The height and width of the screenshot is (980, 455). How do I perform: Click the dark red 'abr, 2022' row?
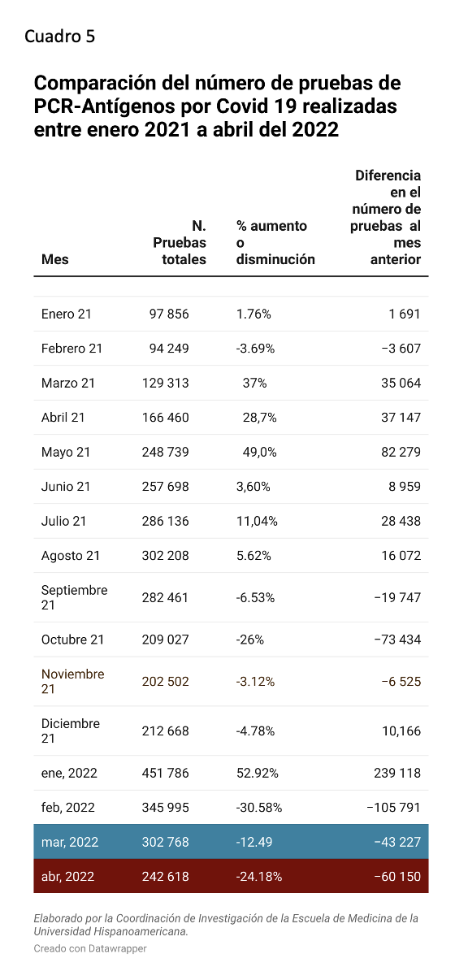coord(231,876)
